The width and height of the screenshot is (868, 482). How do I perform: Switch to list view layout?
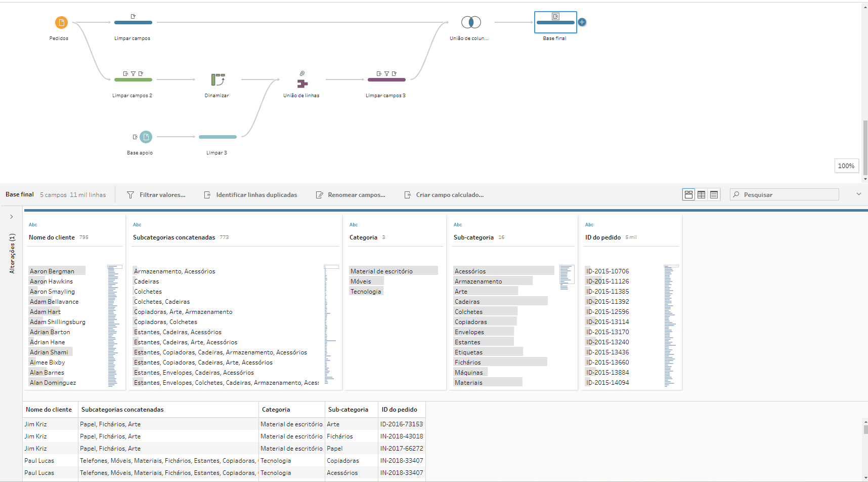click(x=714, y=195)
